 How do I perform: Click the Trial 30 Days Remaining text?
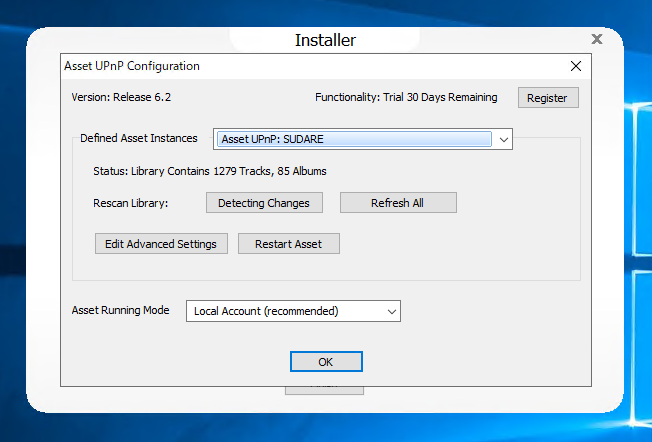tap(440, 97)
